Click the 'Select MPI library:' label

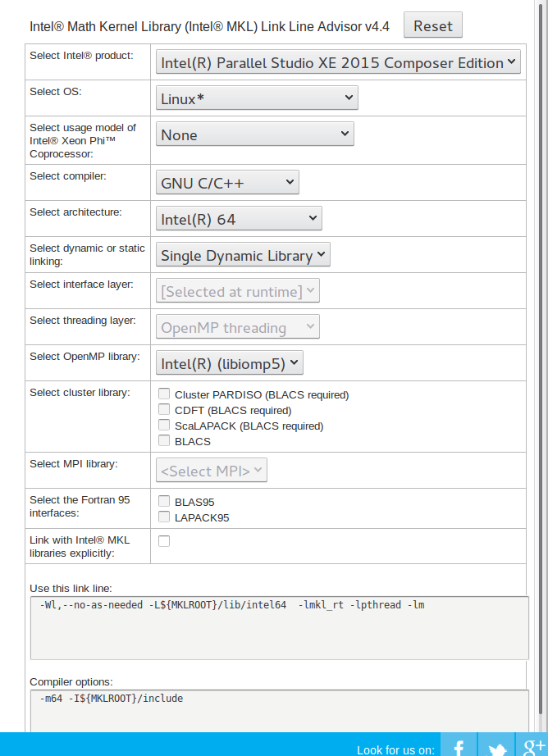[73, 464]
